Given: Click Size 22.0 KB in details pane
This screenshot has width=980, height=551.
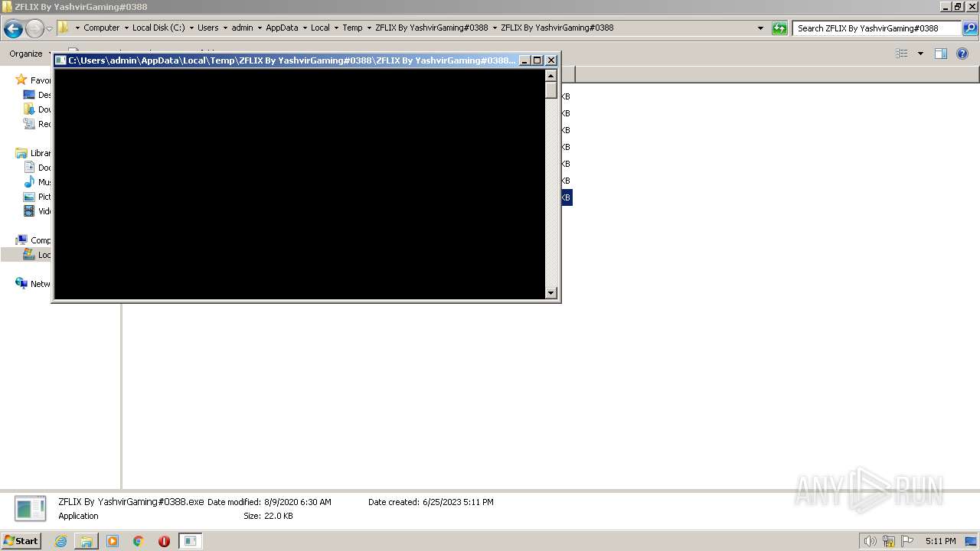Looking at the screenshot, I should pyautogui.click(x=268, y=516).
